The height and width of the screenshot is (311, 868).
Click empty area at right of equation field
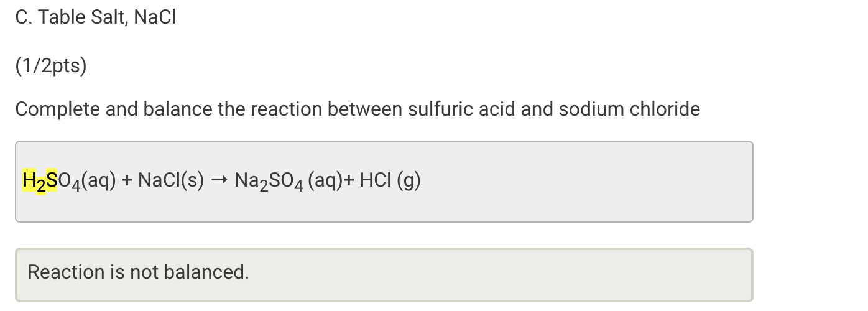tap(591, 181)
